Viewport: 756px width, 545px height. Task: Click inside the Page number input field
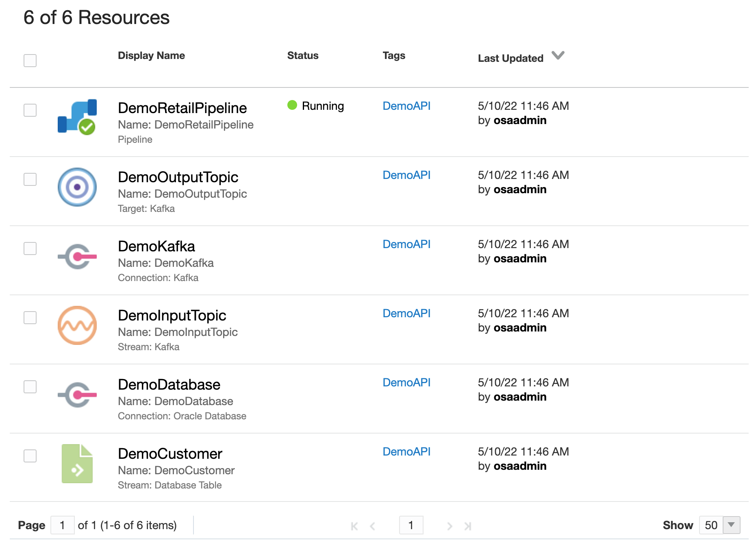[62, 525]
